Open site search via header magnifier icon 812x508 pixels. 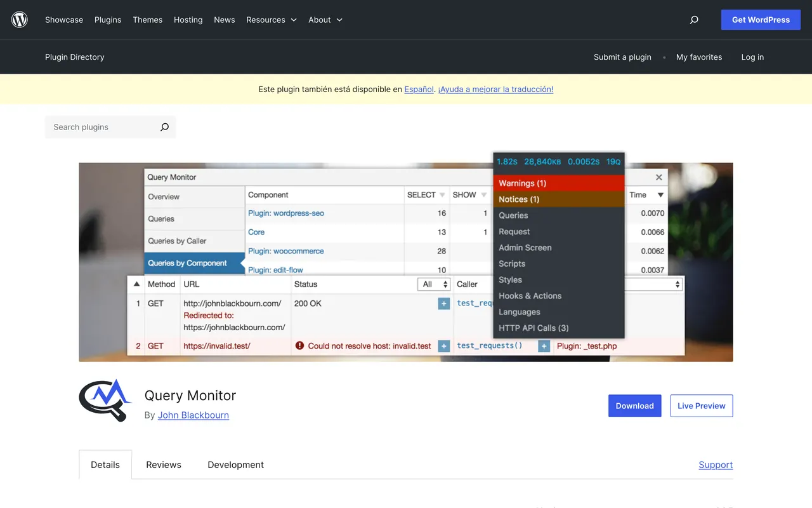694,20
